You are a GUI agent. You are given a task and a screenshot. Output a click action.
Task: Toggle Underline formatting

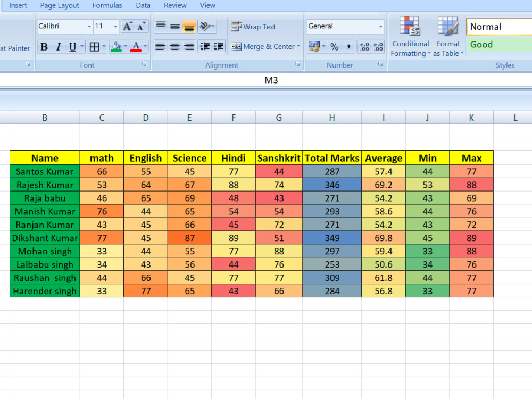pyautogui.click(x=72, y=47)
